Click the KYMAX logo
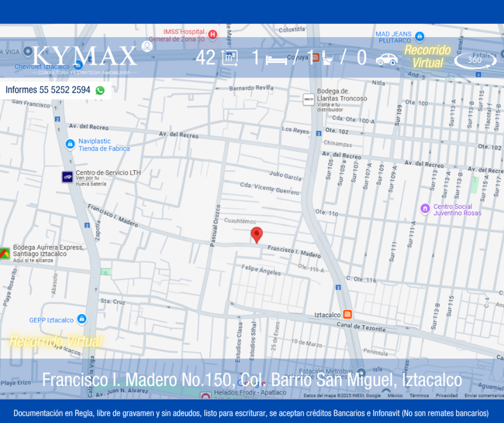The width and height of the screenshot is (504, 423). pos(85,57)
